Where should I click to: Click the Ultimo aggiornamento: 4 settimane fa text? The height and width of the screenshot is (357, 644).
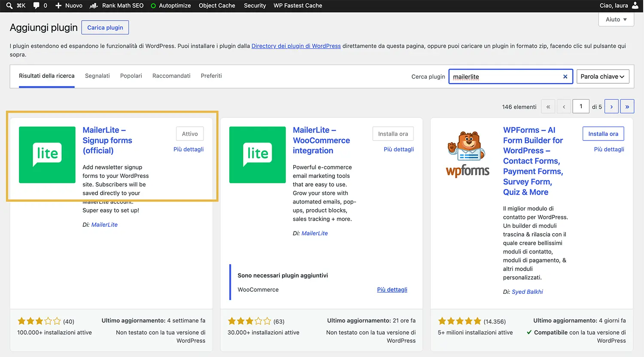point(153,320)
